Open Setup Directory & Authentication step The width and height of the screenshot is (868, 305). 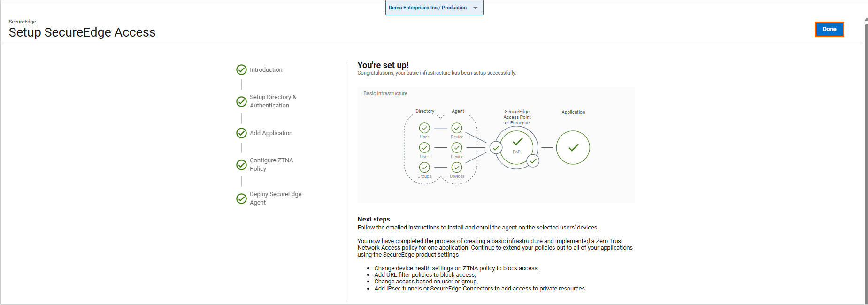point(273,101)
